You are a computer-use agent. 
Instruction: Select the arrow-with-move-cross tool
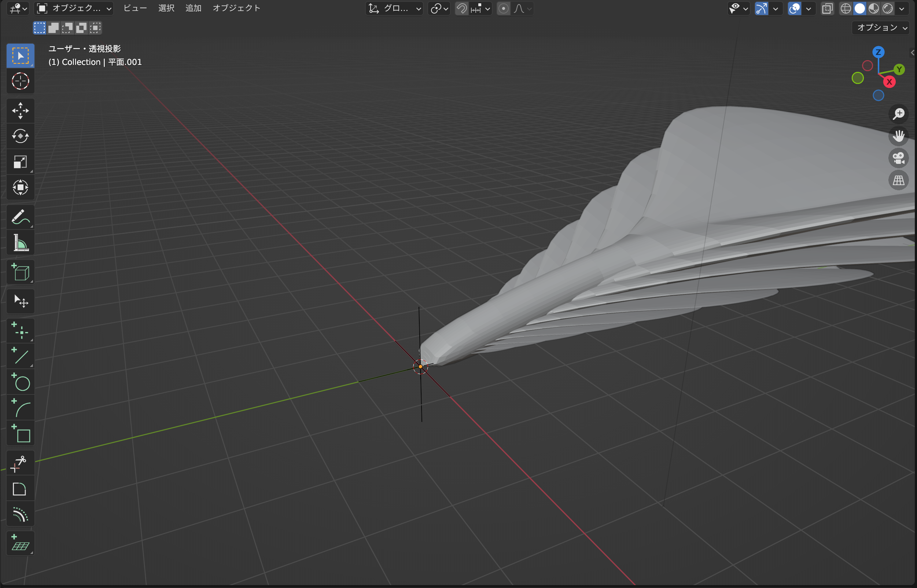(x=20, y=301)
